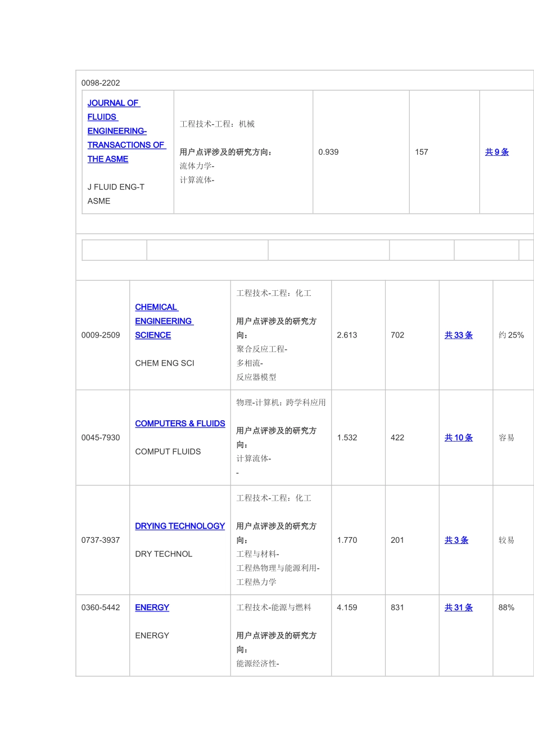
Task: Click the acceptance rating 较易
Action: [506, 540]
